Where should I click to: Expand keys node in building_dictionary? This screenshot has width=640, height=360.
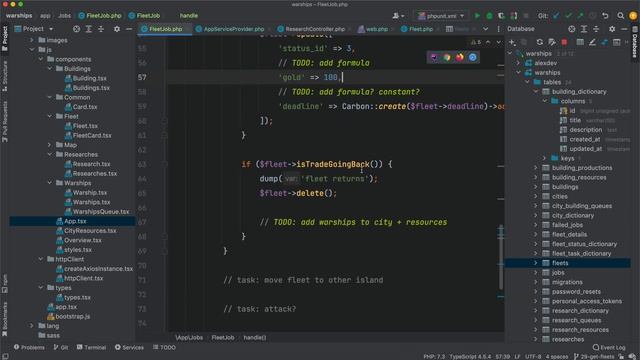tap(544, 158)
